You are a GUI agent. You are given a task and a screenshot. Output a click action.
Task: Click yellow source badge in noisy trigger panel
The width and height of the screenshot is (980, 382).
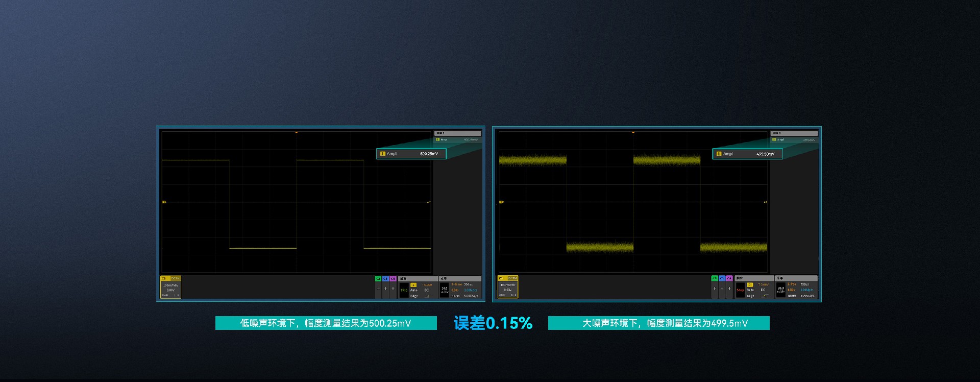tap(750, 285)
